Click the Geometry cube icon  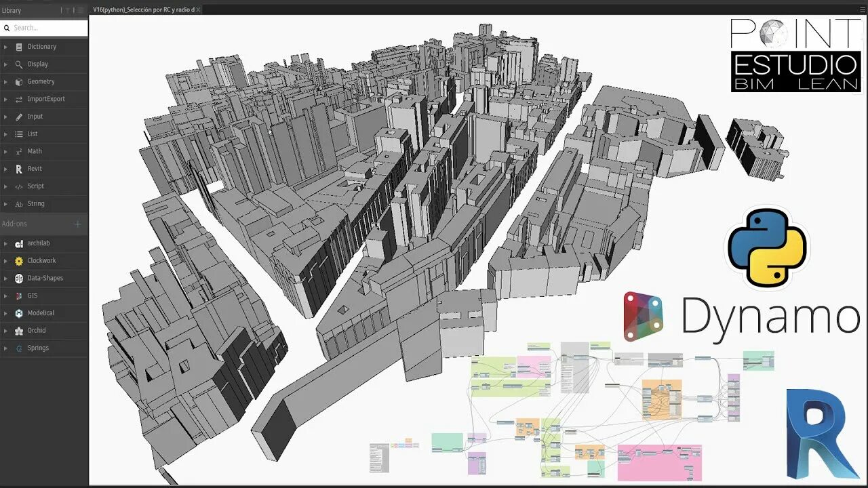pyautogui.click(x=19, y=81)
